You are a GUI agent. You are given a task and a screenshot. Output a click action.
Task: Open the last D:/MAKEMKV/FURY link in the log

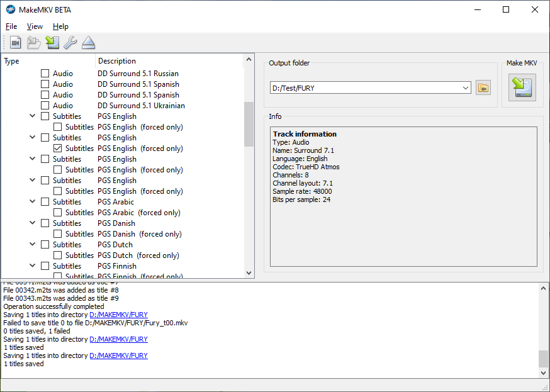point(118,356)
